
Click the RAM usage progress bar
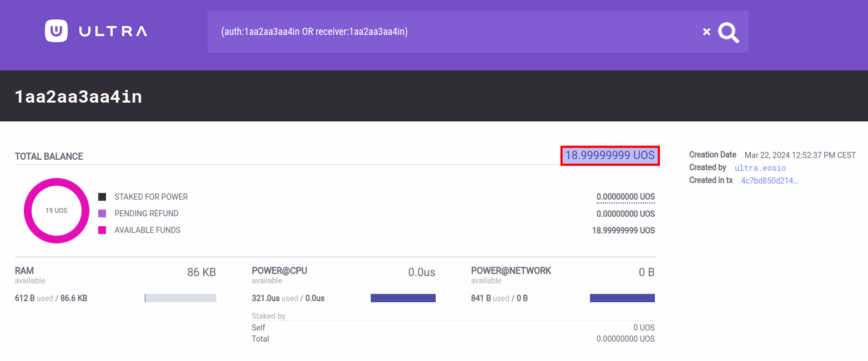(x=180, y=298)
